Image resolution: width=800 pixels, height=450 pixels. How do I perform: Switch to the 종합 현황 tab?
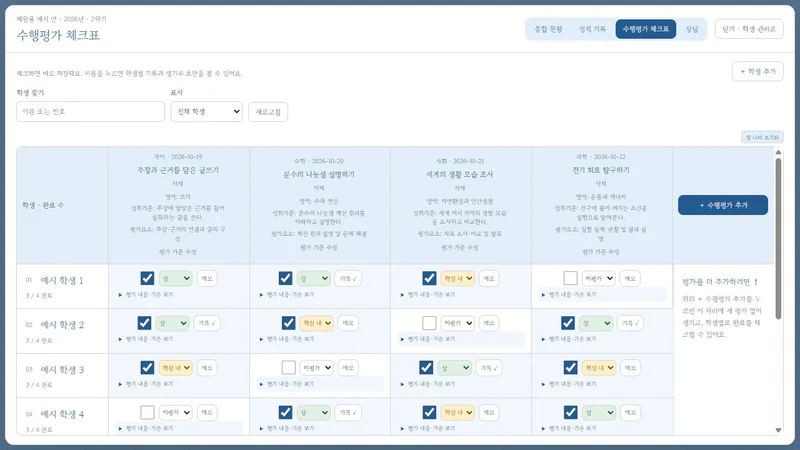click(548, 29)
